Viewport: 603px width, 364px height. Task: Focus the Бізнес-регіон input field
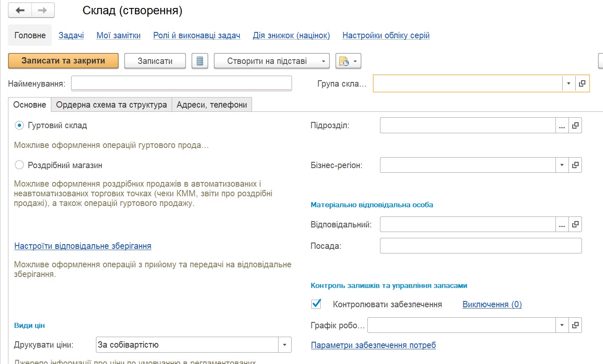468,165
